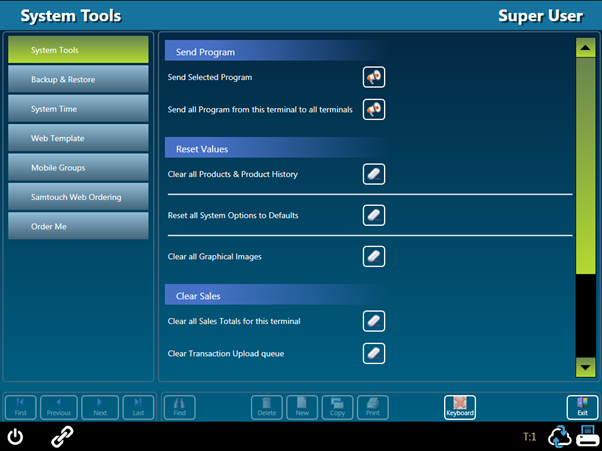
Task: Send all programs to all terminals
Action: [x=373, y=109]
